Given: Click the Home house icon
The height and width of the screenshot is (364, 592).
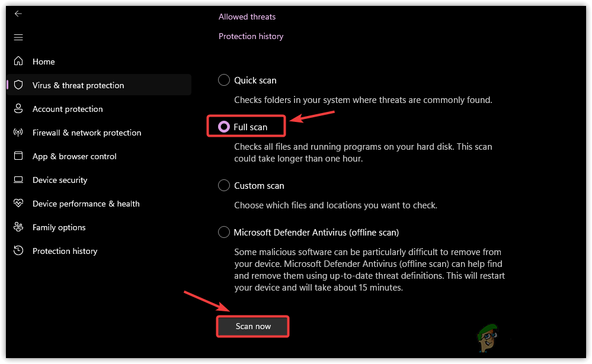Looking at the screenshot, I should pyautogui.click(x=18, y=62).
